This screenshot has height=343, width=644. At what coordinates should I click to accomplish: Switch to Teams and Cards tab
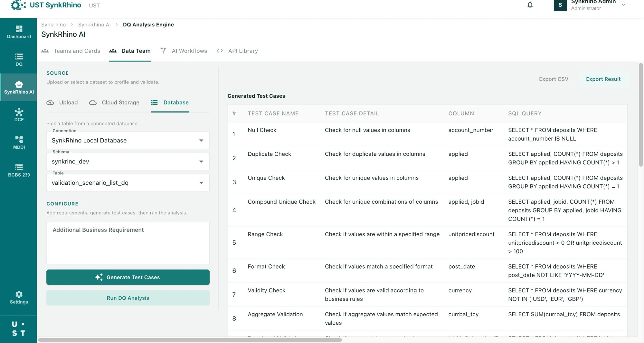[71, 51]
